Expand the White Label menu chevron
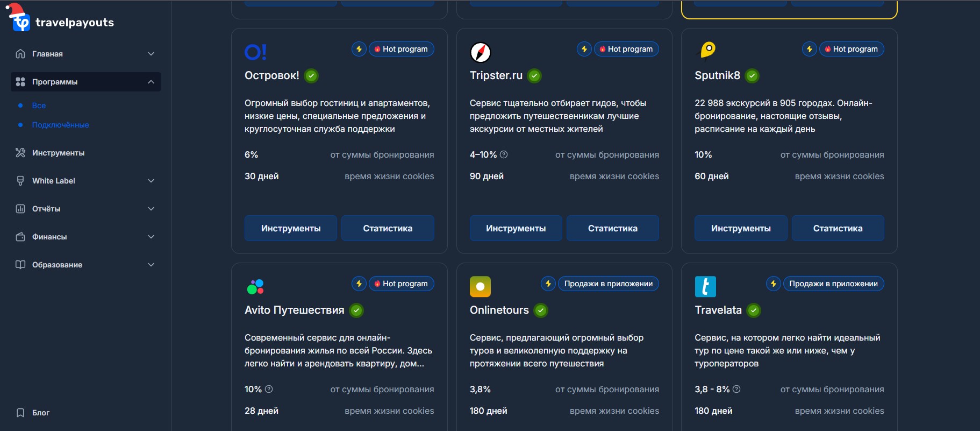Image resolution: width=980 pixels, height=431 pixels. tap(151, 181)
